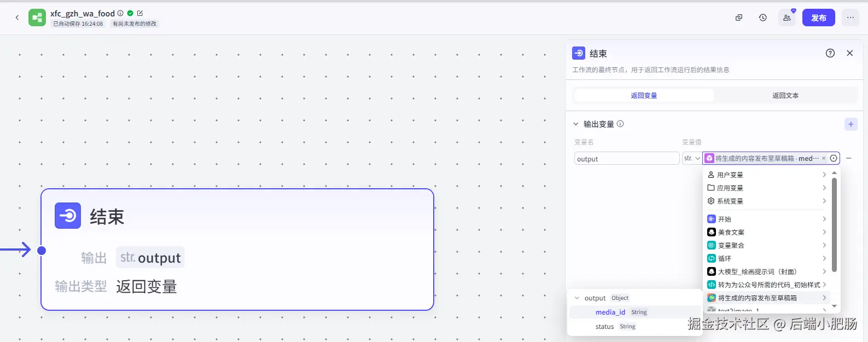Click the duplicate workflow icon in header
868x342 pixels.
[x=739, y=18]
